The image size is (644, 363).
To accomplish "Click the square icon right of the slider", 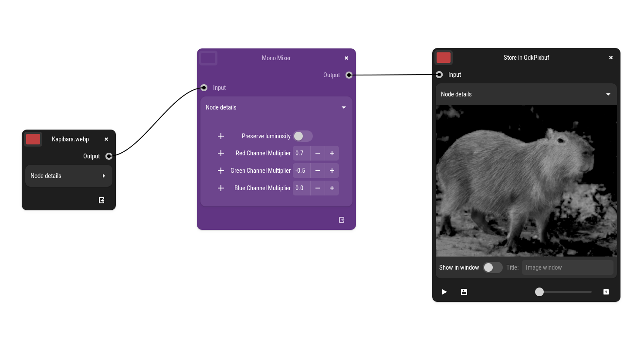I will tap(606, 292).
